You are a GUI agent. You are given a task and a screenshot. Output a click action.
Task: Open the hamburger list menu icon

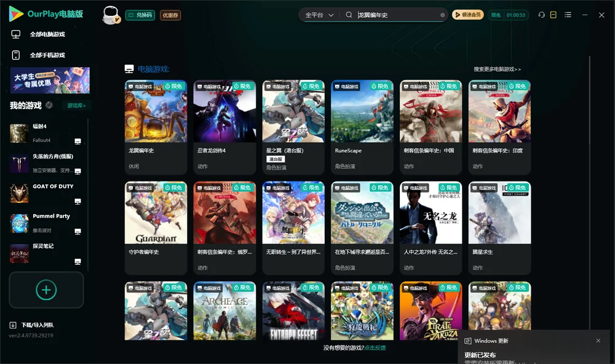tap(568, 15)
